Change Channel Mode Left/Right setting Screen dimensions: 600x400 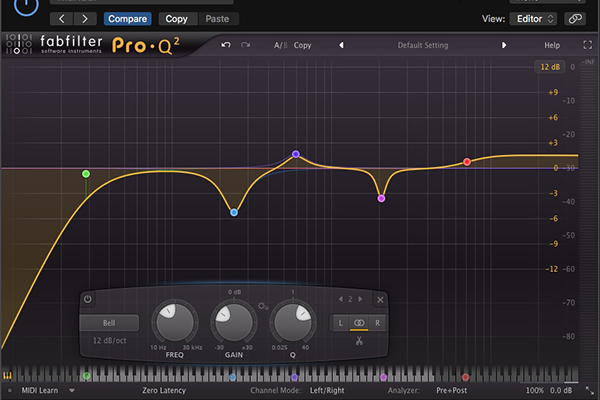[327, 390]
